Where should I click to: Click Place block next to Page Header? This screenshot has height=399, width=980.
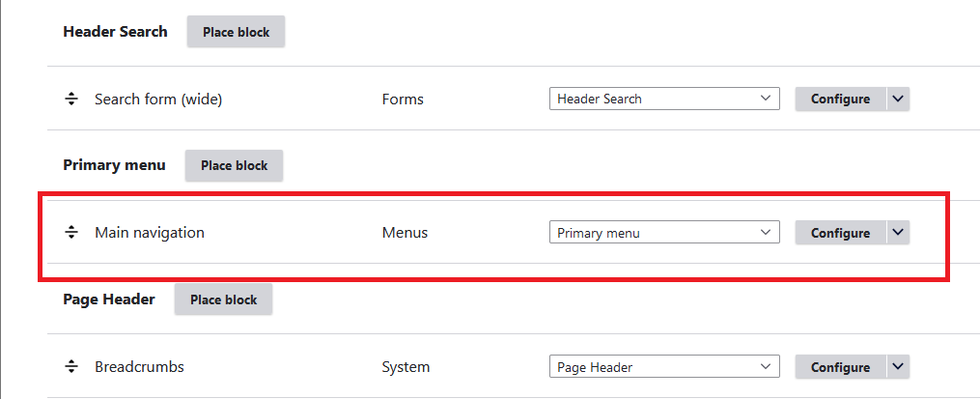click(223, 299)
